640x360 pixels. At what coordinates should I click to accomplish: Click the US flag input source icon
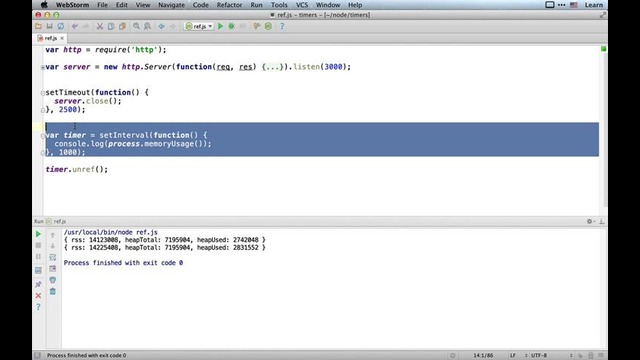(573, 5)
